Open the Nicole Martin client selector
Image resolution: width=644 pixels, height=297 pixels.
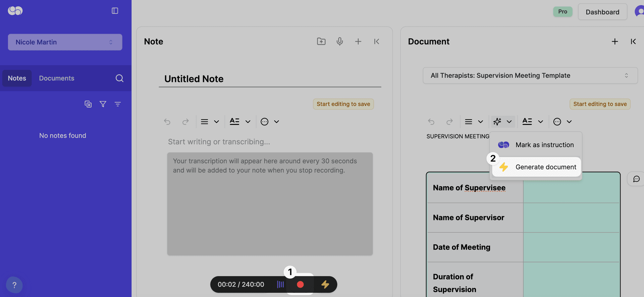(65, 42)
